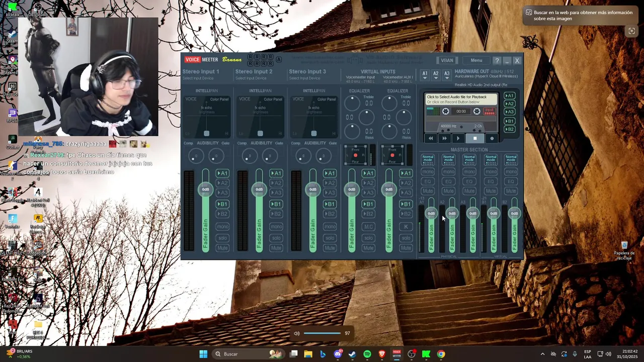Click Gate knob on Stereo Input 2

(270, 156)
